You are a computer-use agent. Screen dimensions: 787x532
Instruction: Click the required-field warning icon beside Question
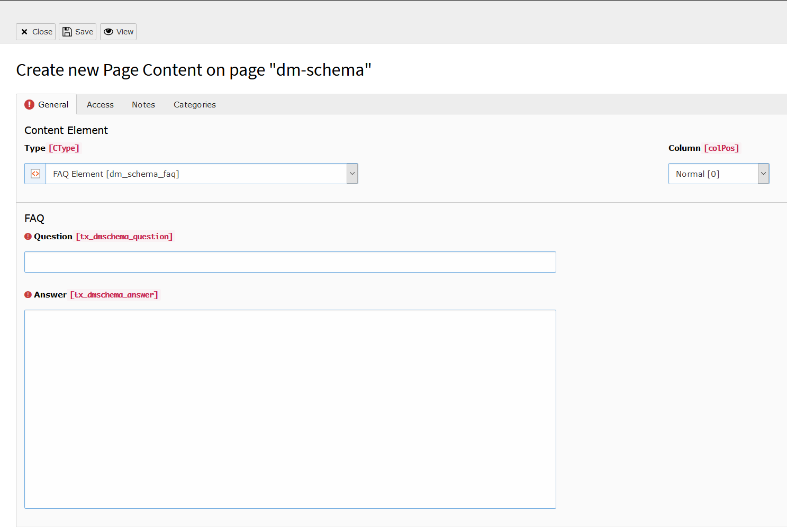[x=28, y=237]
